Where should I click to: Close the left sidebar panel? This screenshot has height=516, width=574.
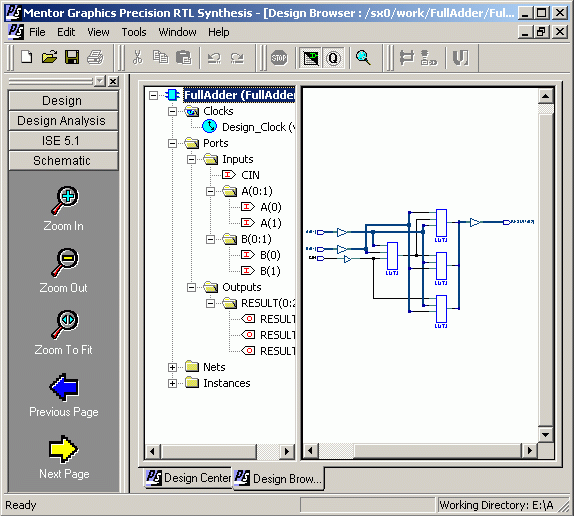(113, 81)
